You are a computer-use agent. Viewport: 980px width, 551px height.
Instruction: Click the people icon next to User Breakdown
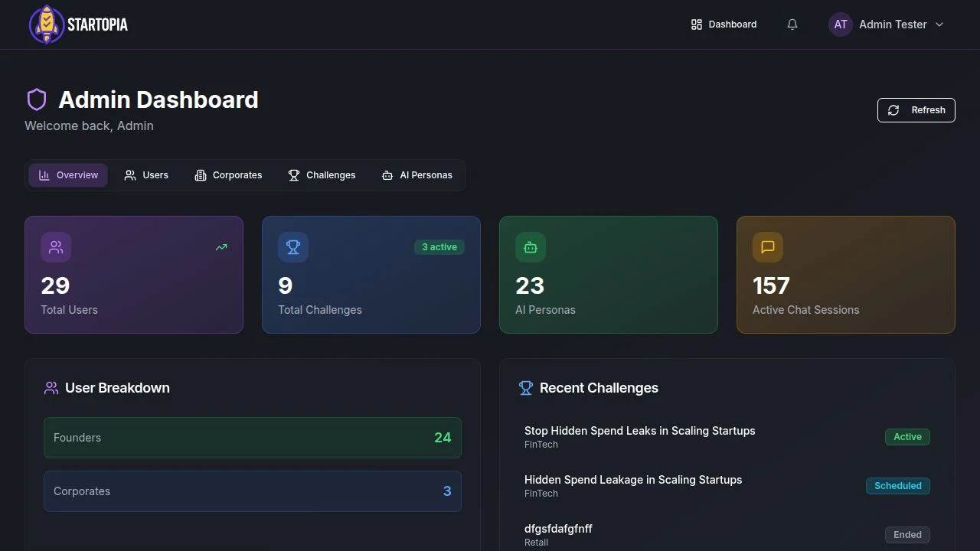tap(51, 388)
